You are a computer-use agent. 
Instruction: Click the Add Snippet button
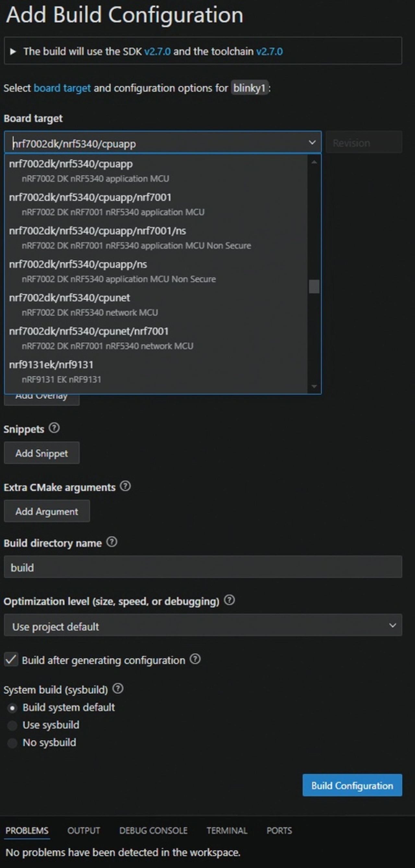[x=42, y=453]
